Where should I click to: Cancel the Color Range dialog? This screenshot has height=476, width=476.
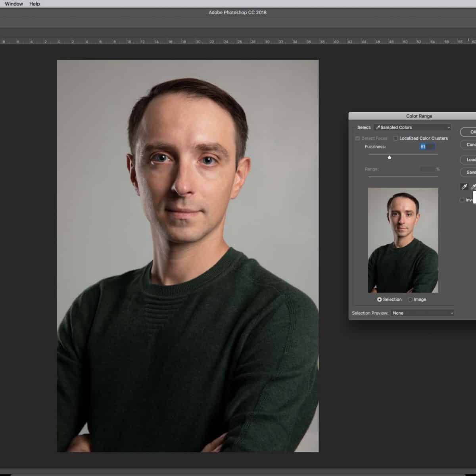[470, 145]
